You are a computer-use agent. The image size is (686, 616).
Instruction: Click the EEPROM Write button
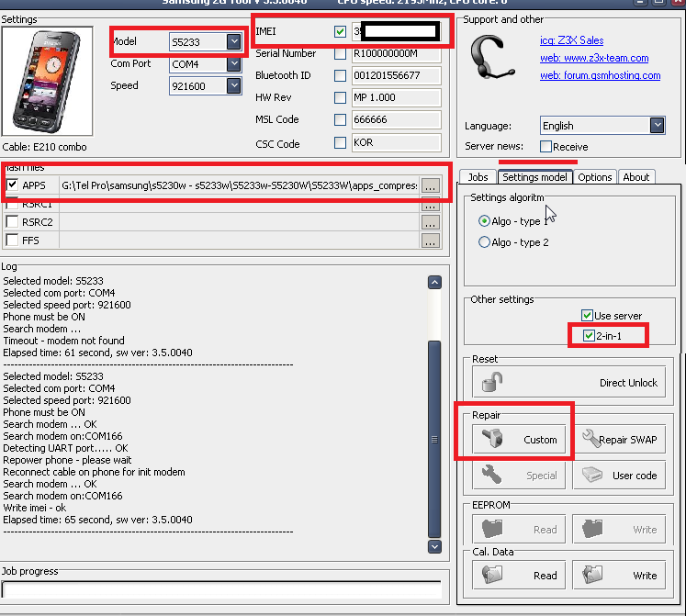click(x=619, y=530)
